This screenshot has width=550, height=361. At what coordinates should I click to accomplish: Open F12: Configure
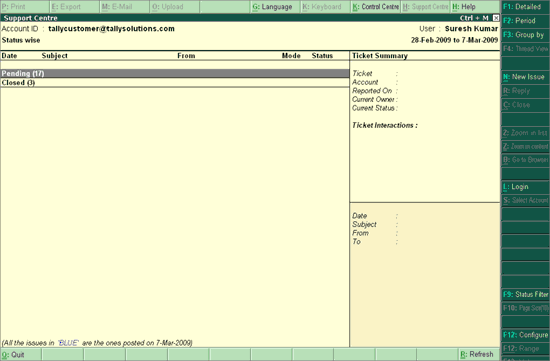pos(525,335)
